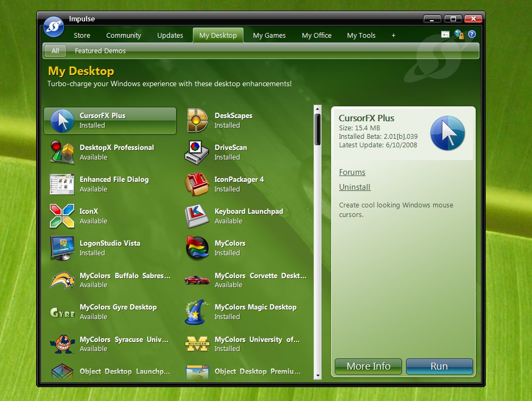
Task: Click the "Installed Beta: 2.01[b].039" text
Action: click(378, 137)
